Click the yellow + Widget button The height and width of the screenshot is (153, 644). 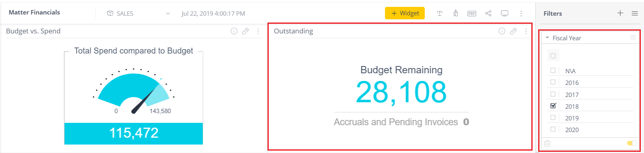click(x=405, y=13)
